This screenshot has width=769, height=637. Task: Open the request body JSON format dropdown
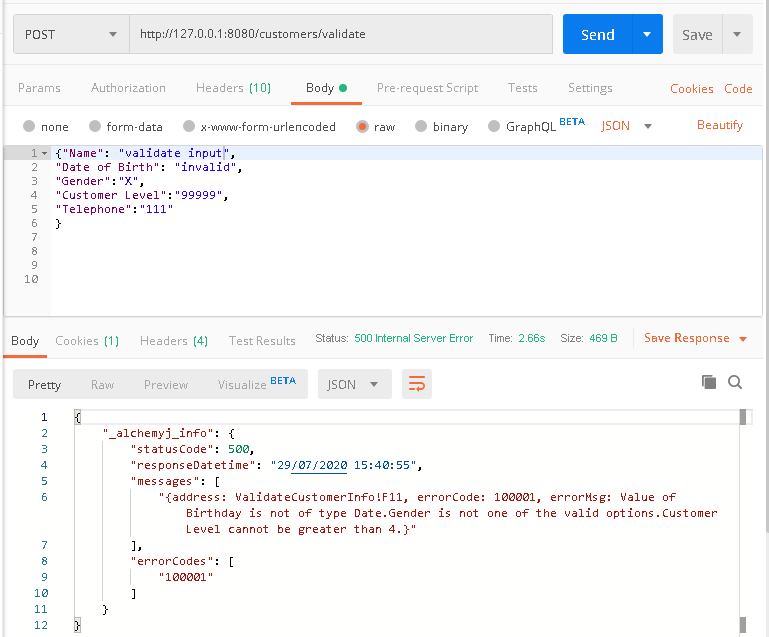(626, 126)
